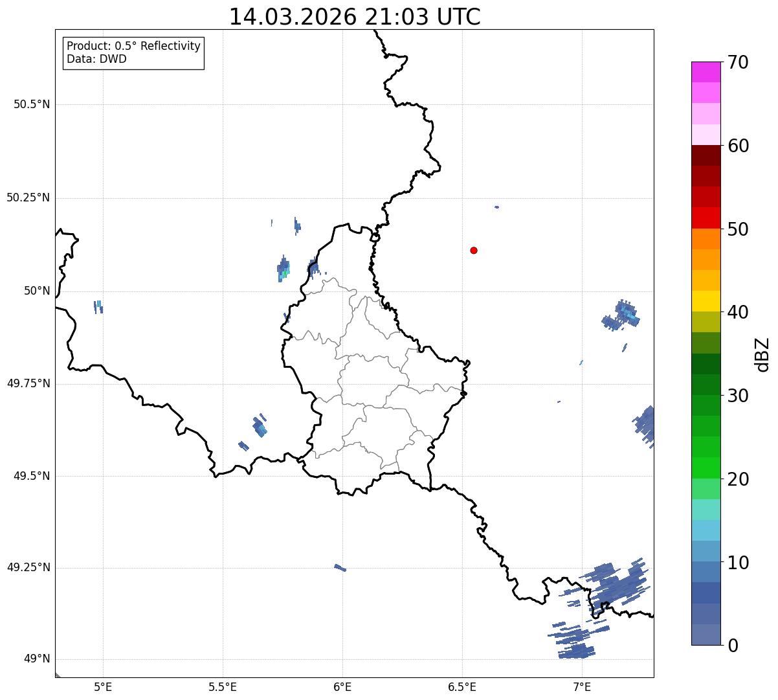Select the magenta 70 dBZ colorbar segment
The width and height of the screenshot is (778, 700).
706,72
